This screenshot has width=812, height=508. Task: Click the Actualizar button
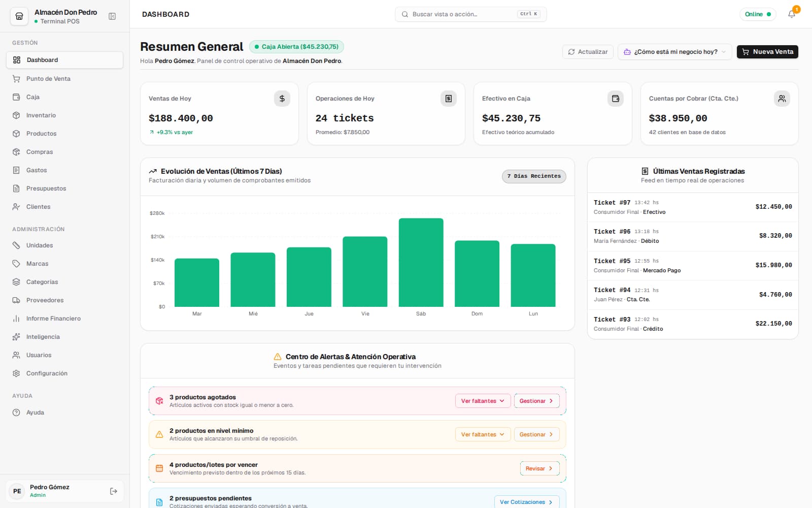tap(588, 52)
